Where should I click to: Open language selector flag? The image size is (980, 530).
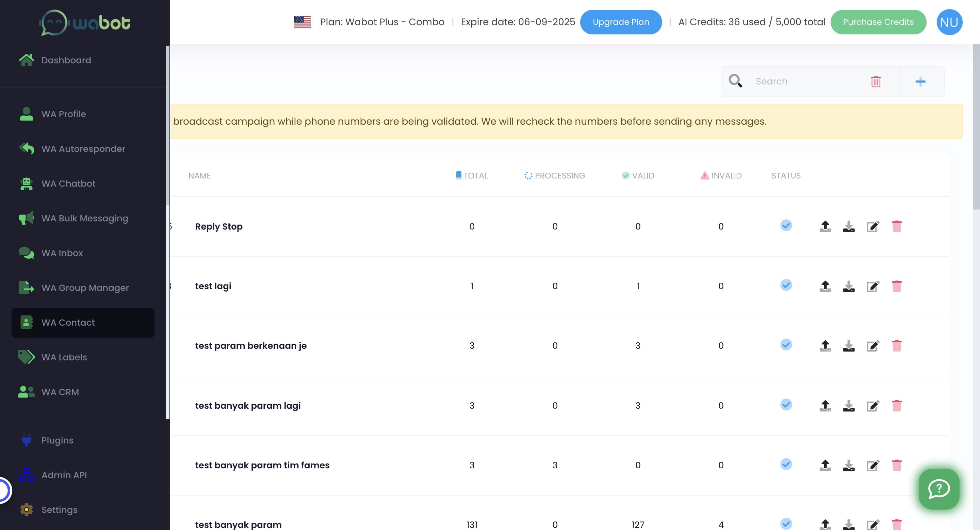click(x=302, y=22)
